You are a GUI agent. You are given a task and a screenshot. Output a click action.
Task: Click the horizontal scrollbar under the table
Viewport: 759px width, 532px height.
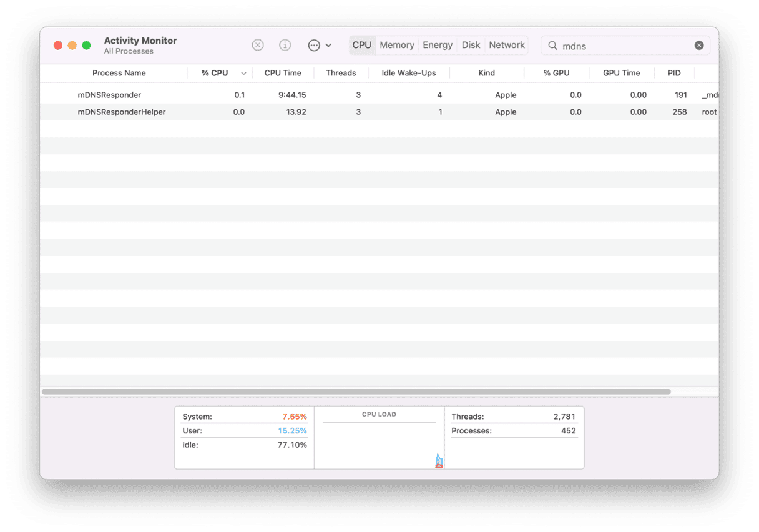pyautogui.click(x=356, y=392)
